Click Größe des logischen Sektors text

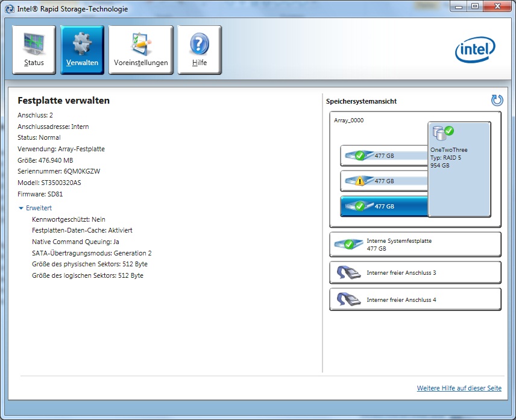pos(88,275)
